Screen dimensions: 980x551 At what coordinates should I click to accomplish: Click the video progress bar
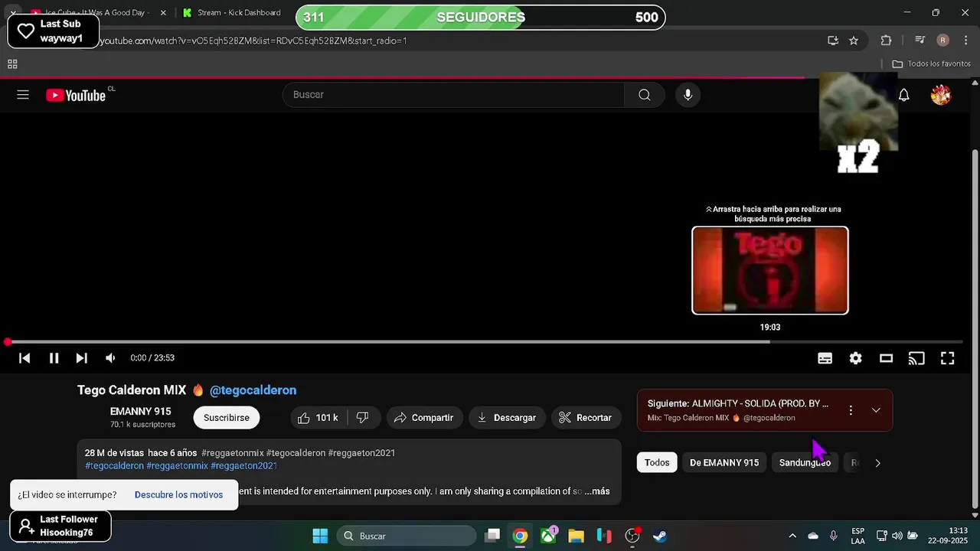484,342
